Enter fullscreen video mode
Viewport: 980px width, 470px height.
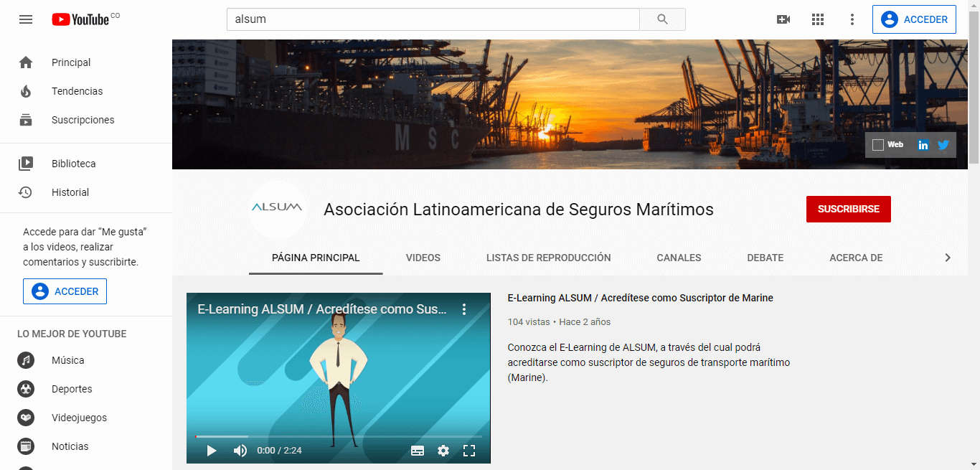click(x=469, y=451)
